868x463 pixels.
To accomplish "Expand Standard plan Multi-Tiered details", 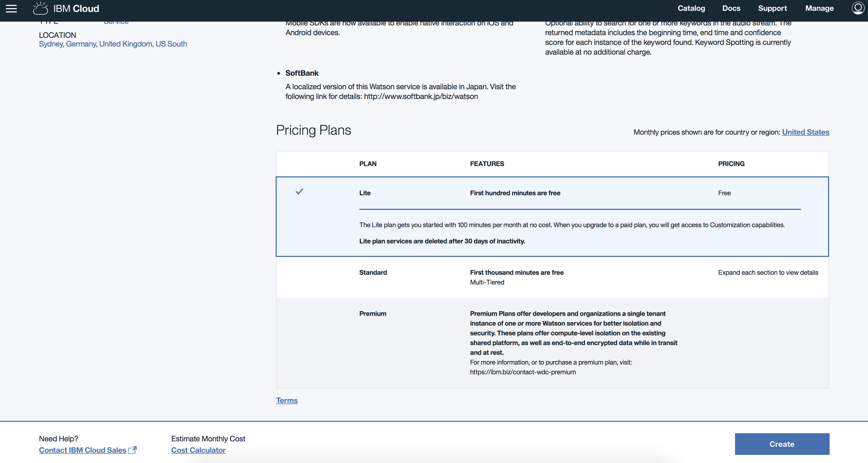I will click(487, 282).
